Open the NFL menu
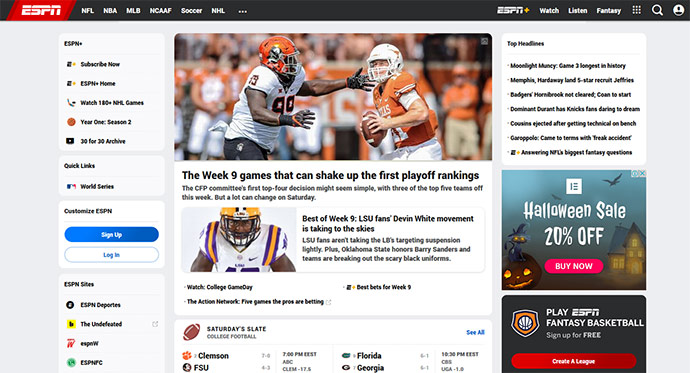690x373 pixels. [88, 11]
